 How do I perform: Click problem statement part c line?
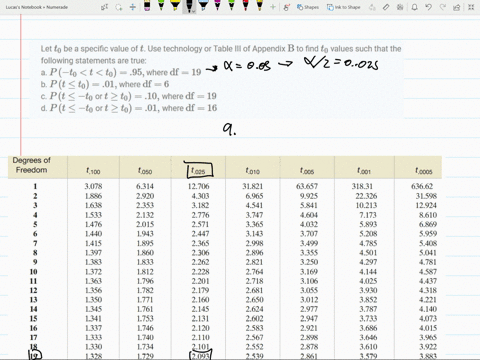[x=129, y=96]
